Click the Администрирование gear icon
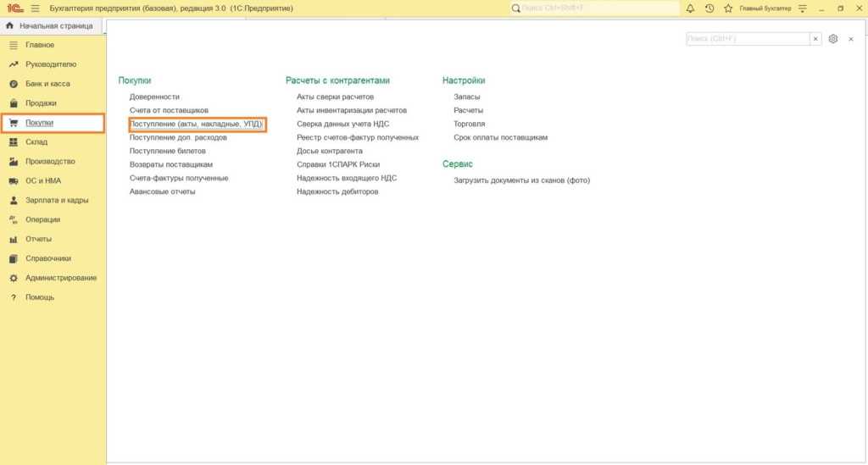 (14, 278)
